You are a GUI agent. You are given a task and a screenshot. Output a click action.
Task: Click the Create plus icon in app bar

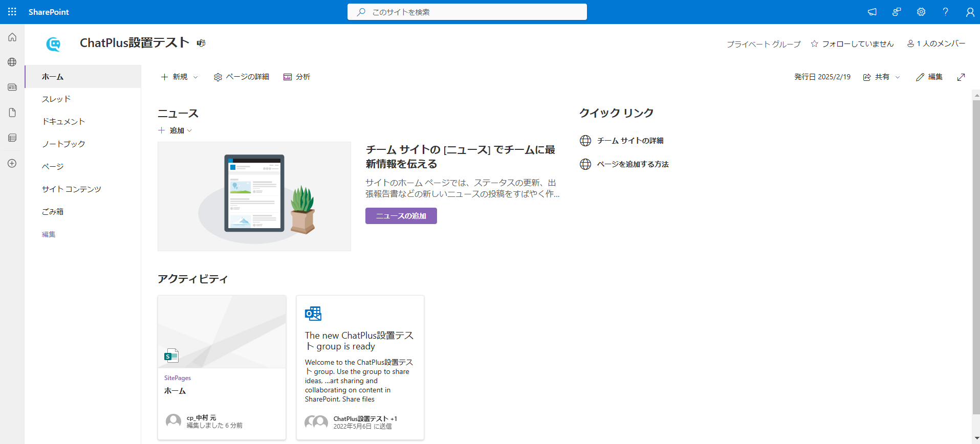click(12, 163)
